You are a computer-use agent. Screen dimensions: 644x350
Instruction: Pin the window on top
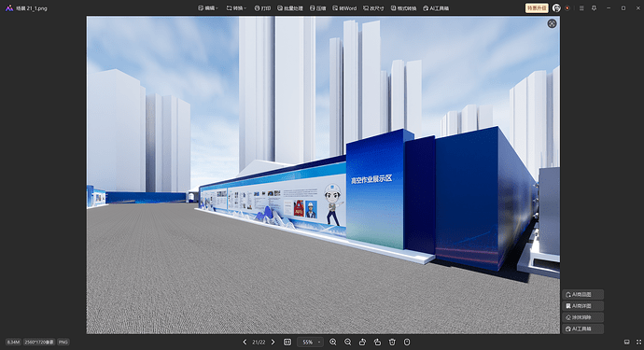point(594,7)
